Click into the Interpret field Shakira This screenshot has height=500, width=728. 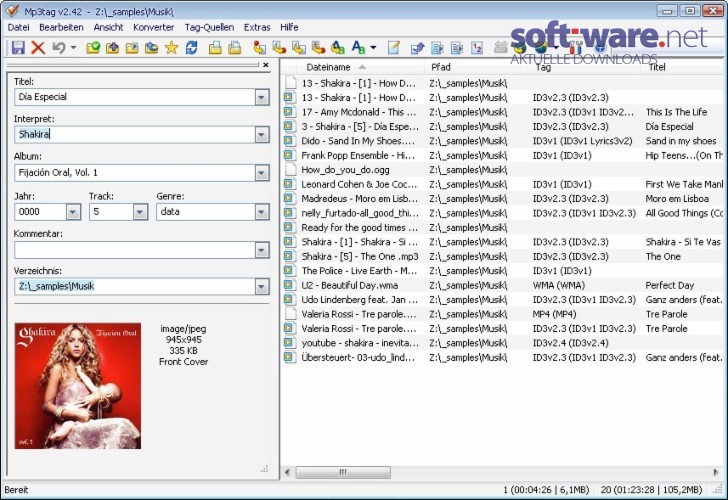point(135,135)
